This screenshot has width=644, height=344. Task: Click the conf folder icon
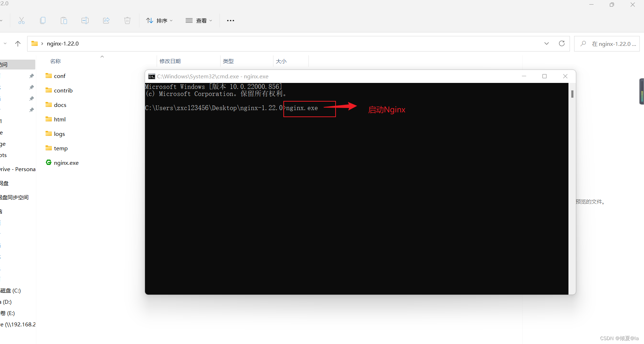pyautogui.click(x=49, y=76)
